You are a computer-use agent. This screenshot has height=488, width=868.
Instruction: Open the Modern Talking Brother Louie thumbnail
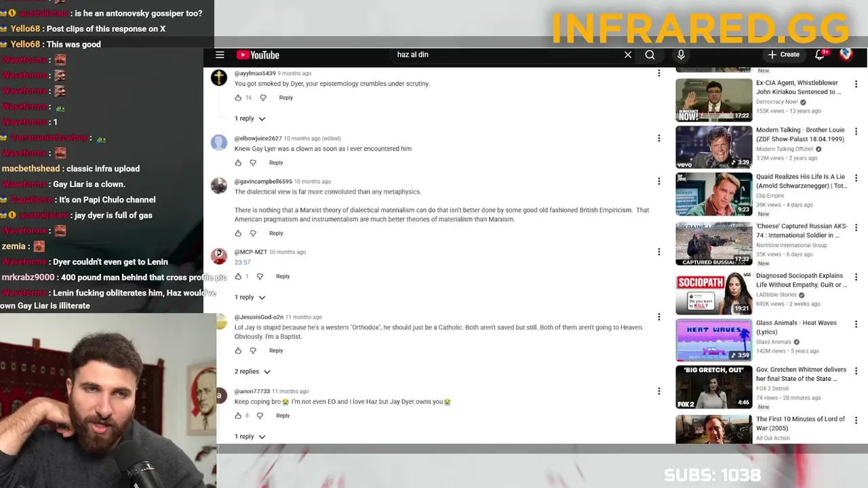point(713,147)
